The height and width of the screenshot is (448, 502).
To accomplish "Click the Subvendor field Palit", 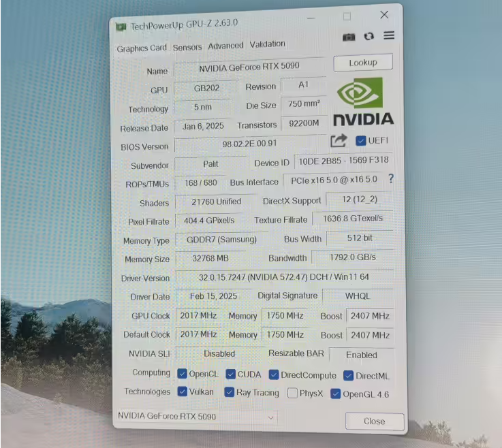I will coord(210,164).
